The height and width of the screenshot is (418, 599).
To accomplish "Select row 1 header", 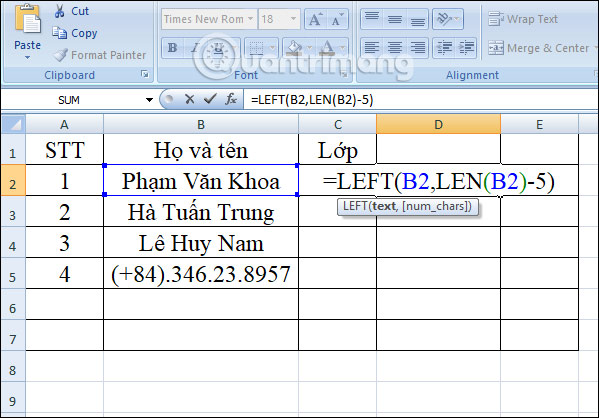I will tap(13, 150).
